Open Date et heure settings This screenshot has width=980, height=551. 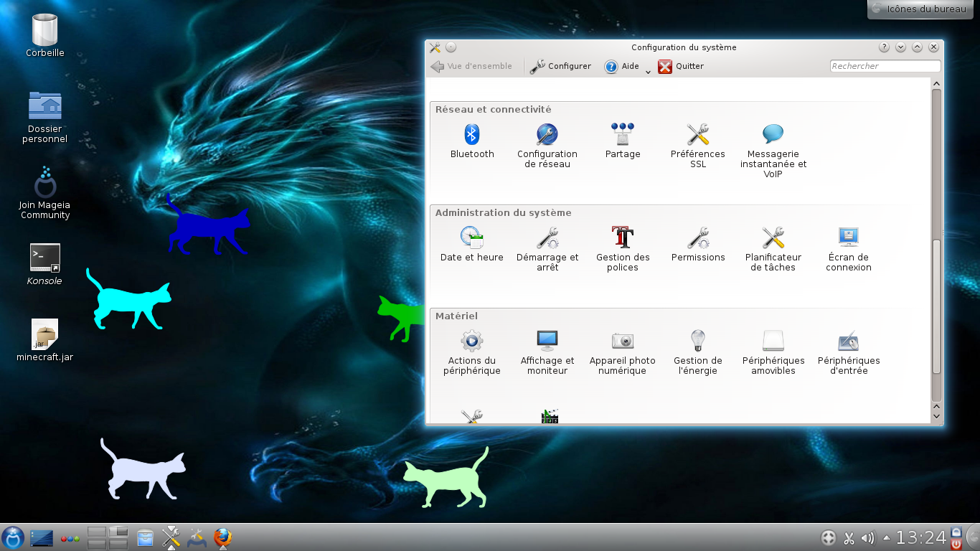point(472,245)
